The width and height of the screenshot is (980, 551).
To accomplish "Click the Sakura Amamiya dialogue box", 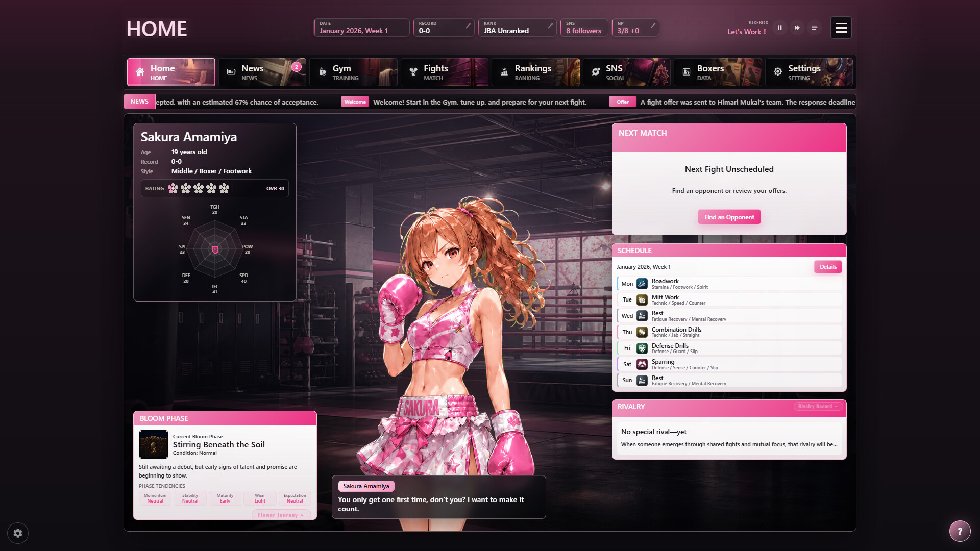I will (439, 497).
